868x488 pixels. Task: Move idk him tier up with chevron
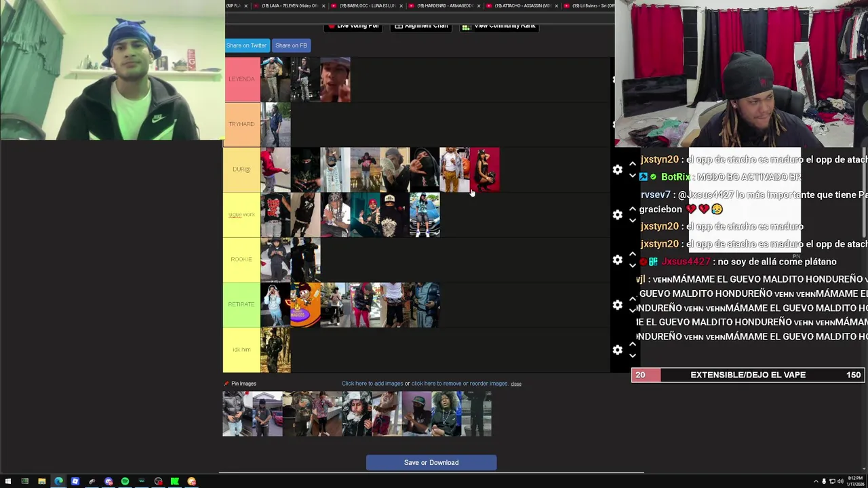coord(632,344)
